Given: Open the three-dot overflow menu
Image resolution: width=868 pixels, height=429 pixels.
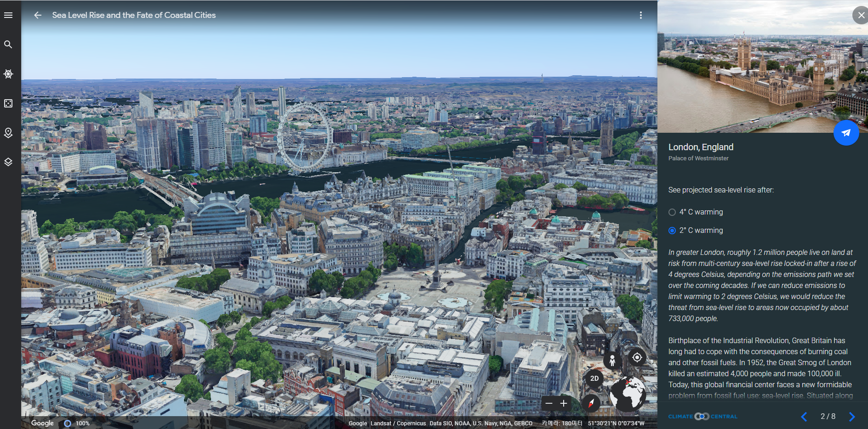Looking at the screenshot, I should pyautogui.click(x=641, y=15).
